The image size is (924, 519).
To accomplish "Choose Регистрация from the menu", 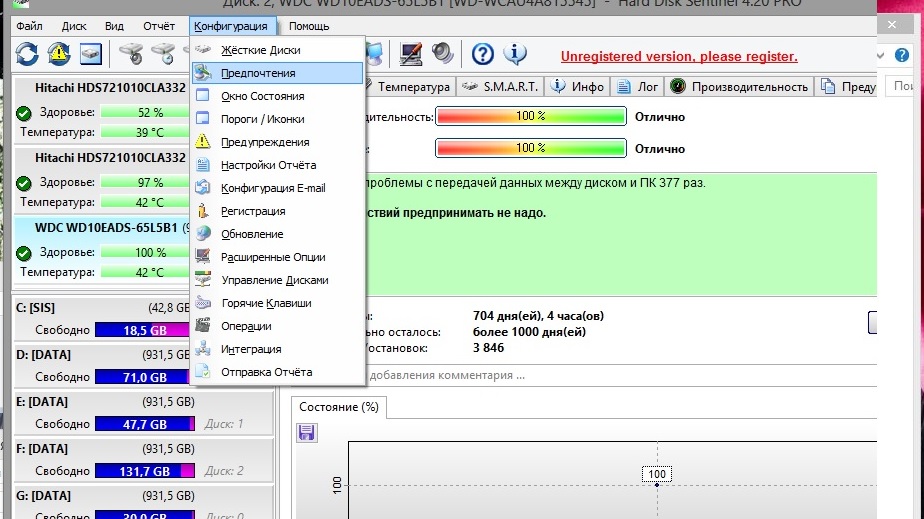I will (277, 211).
